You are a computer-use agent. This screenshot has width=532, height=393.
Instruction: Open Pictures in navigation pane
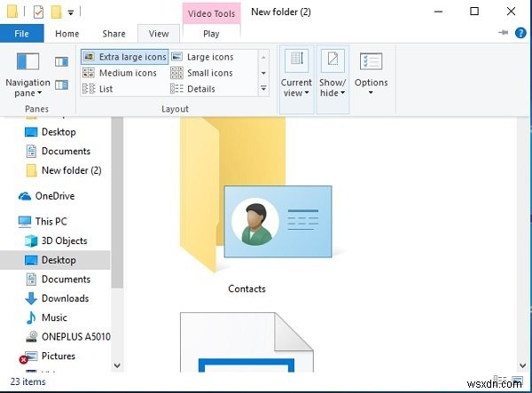(48, 356)
